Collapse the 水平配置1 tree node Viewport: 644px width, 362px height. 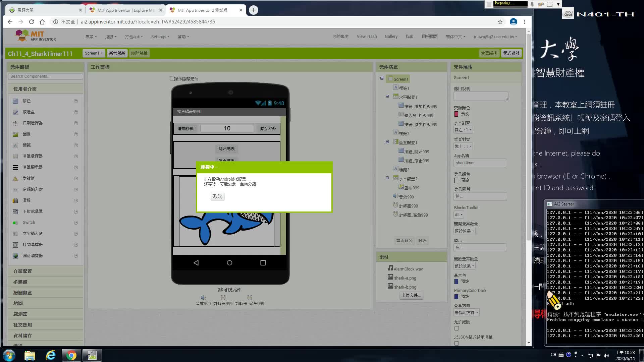387,97
